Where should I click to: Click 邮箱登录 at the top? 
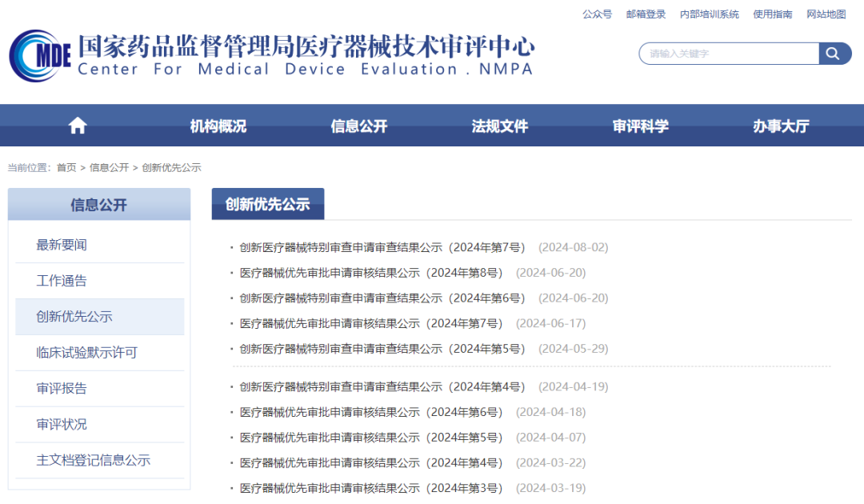click(x=645, y=14)
